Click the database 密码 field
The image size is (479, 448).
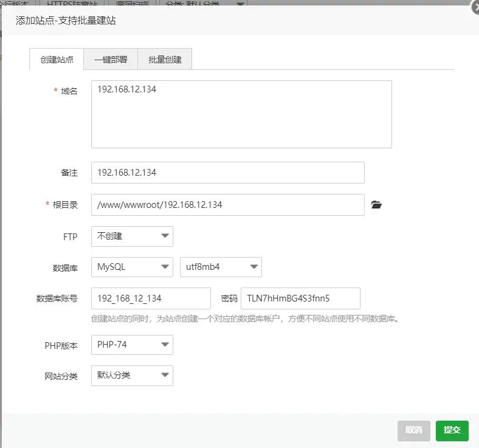pos(300,298)
